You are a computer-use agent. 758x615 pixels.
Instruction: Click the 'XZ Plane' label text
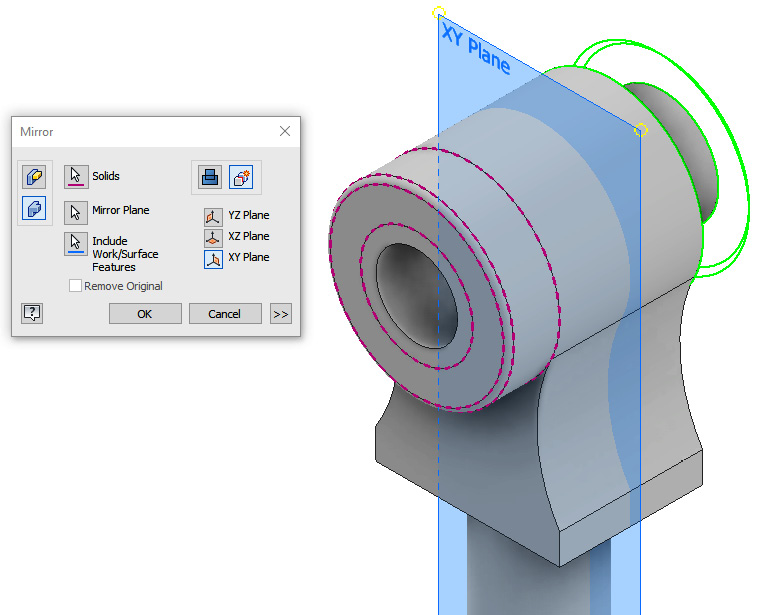click(x=249, y=236)
